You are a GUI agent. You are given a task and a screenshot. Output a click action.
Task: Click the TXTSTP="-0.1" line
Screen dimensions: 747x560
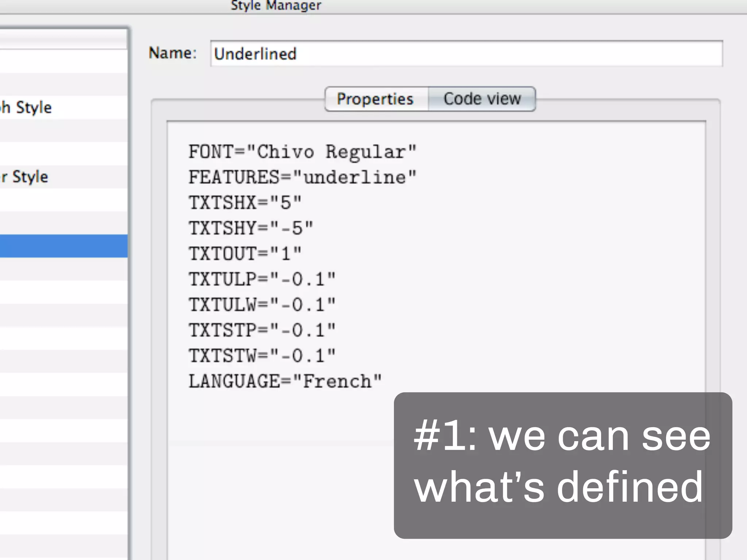click(262, 330)
